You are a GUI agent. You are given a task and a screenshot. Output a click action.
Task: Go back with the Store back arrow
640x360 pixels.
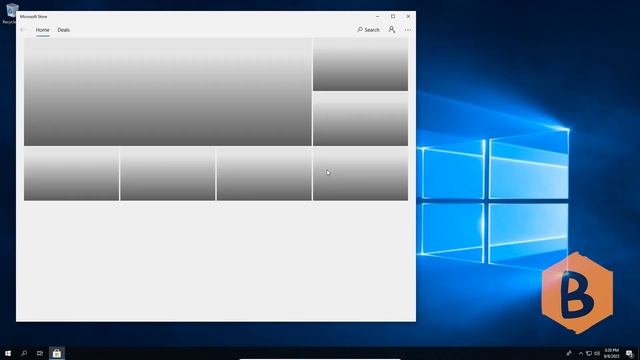pos(23,30)
